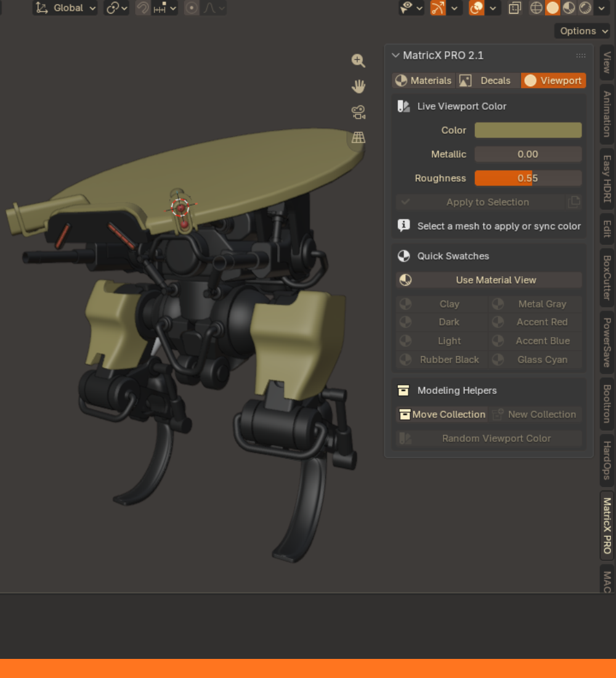Click the Metallic value field
The image size is (616, 678).
(528, 154)
